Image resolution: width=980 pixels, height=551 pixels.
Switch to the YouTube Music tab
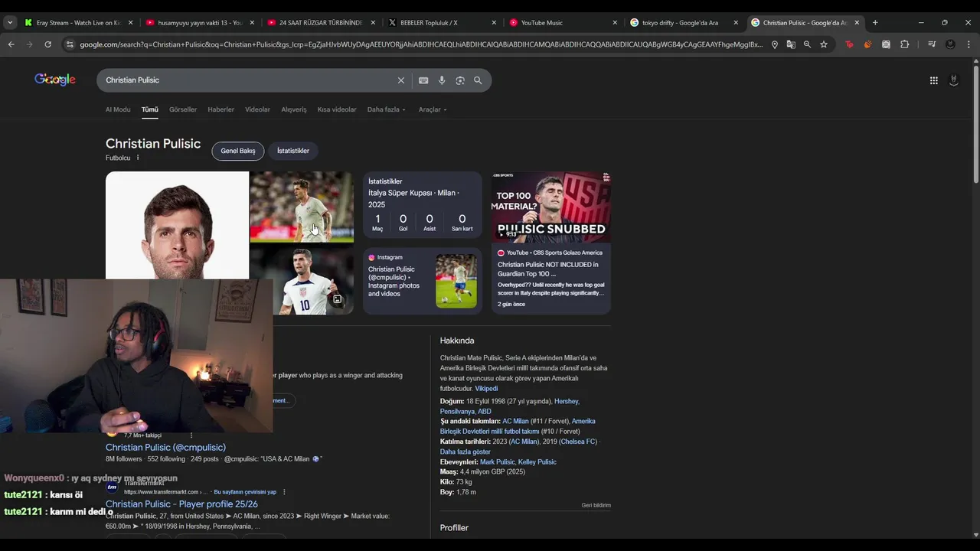563,22
